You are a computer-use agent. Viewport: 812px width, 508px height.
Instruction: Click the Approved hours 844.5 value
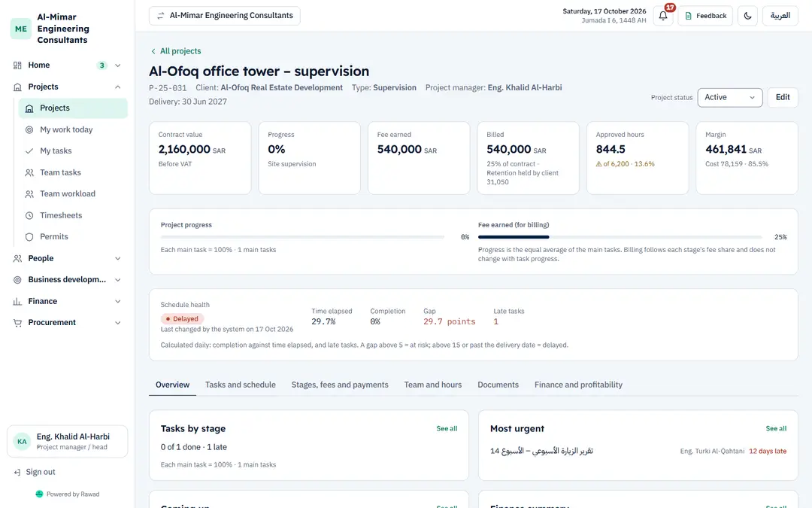pyautogui.click(x=611, y=149)
